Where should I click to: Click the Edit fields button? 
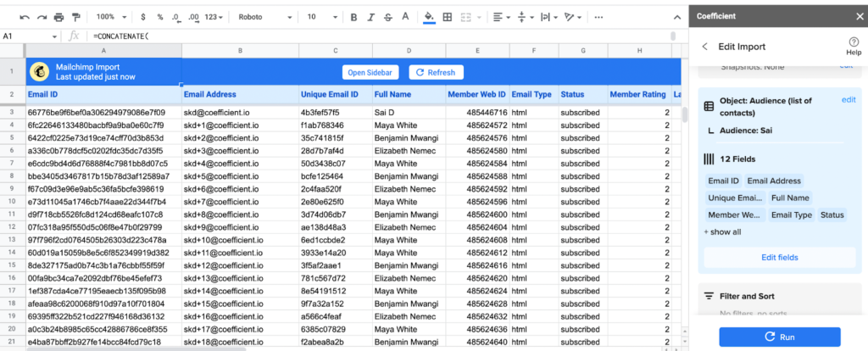tap(780, 258)
